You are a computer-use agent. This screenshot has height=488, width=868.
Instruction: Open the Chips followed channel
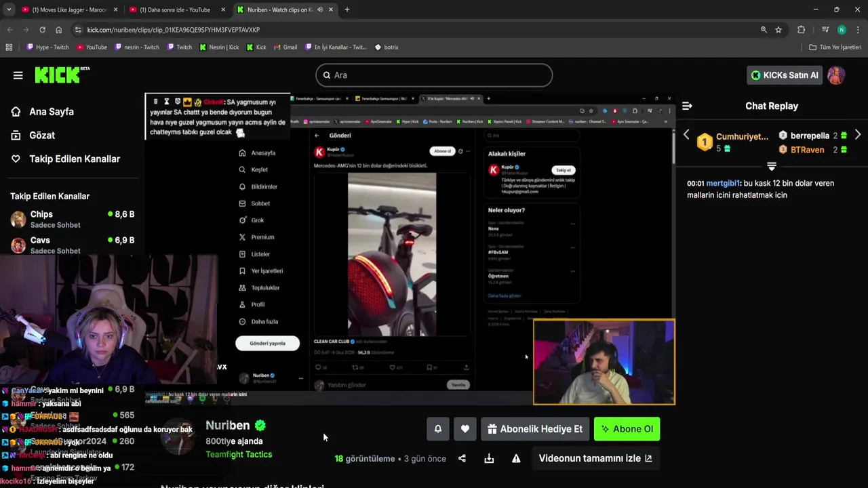click(x=73, y=219)
